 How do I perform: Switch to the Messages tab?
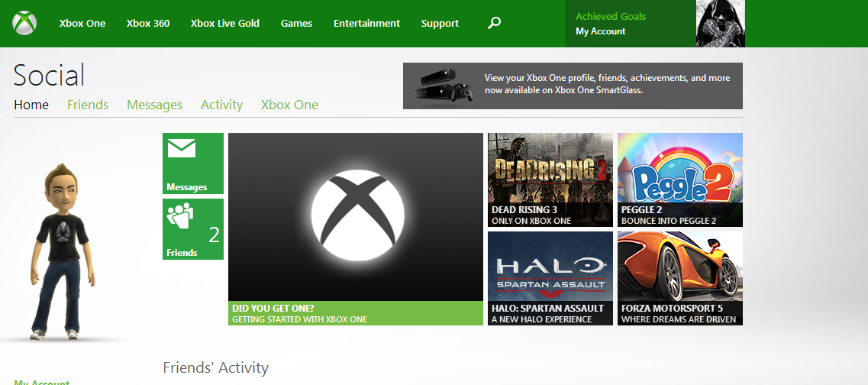[154, 105]
